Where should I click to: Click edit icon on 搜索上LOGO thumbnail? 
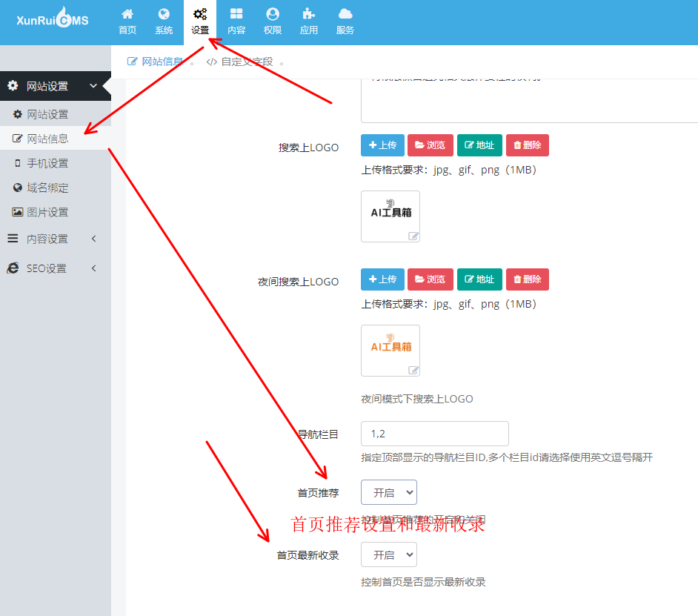(413, 236)
